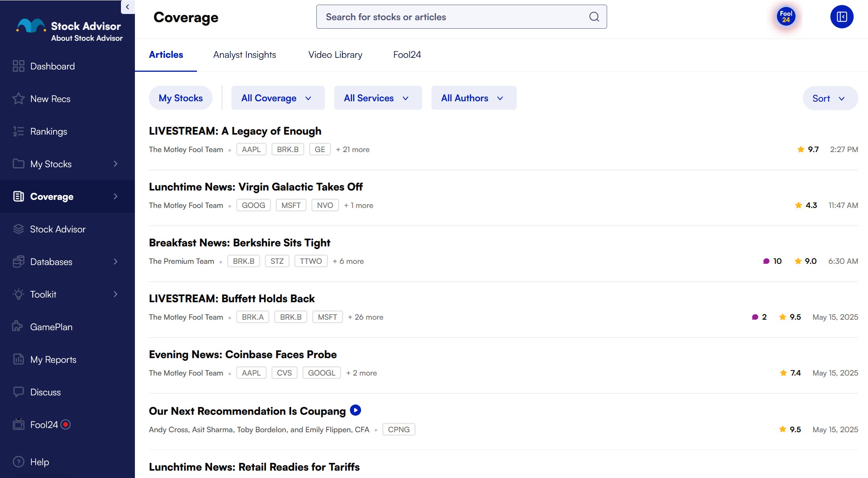This screenshot has height=478, width=868.
Task: Click the Fool24 live badge icon
Action: coord(786,17)
